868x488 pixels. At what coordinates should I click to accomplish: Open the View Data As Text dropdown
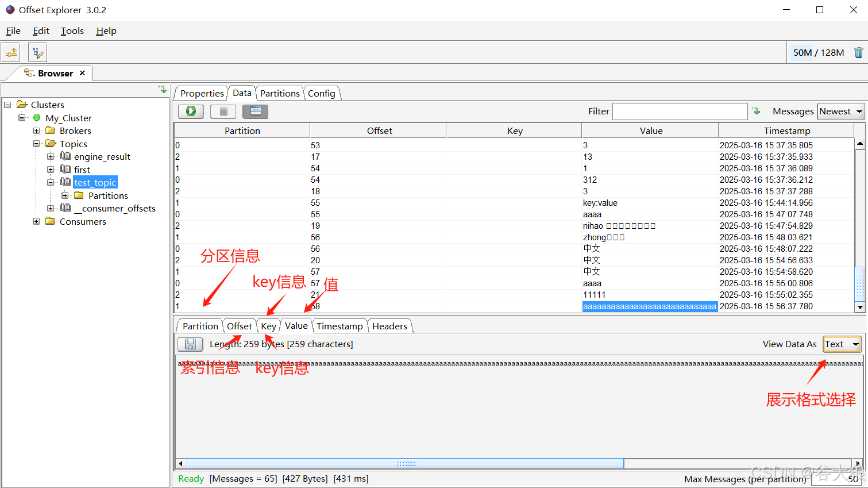click(x=842, y=344)
